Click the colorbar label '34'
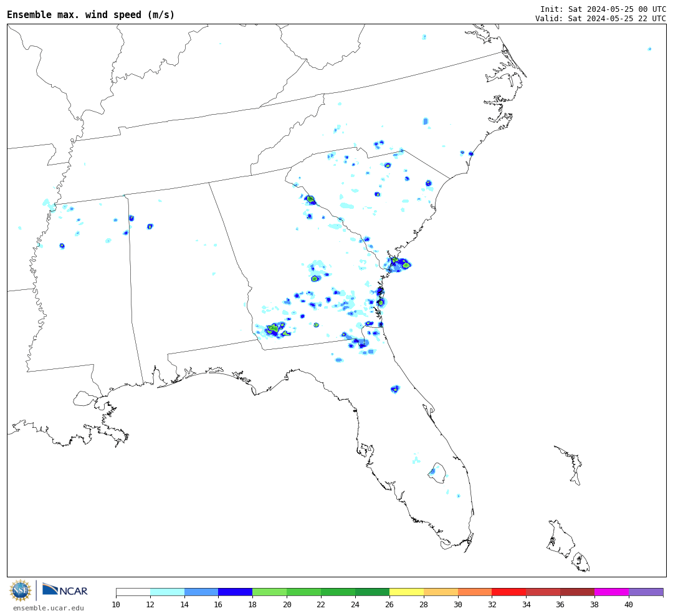 pyautogui.click(x=526, y=605)
